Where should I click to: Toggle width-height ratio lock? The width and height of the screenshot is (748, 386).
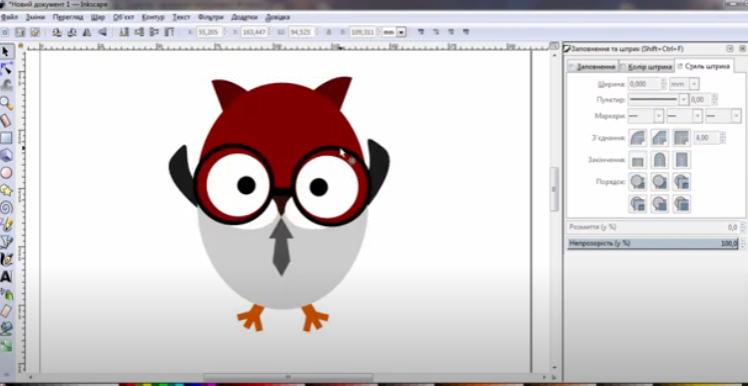(x=328, y=32)
